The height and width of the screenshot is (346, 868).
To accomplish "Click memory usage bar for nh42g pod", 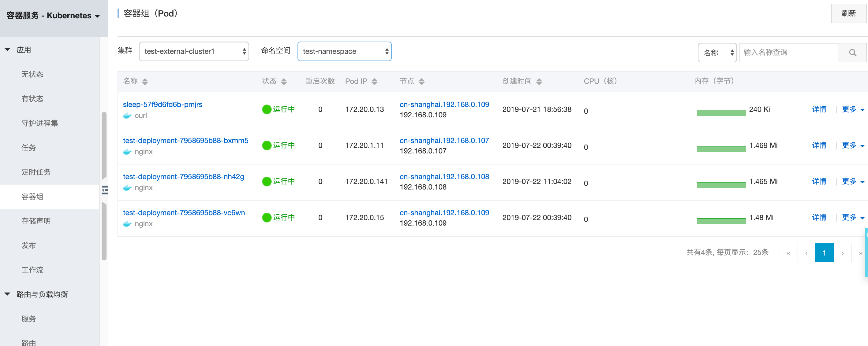I will [x=721, y=184].
